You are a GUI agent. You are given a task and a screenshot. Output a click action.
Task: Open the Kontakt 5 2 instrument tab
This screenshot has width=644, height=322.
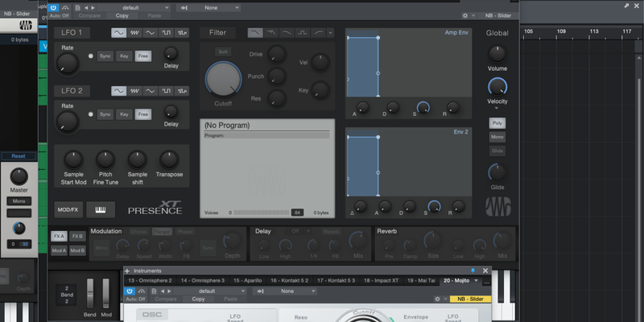[x=290, y=280]
